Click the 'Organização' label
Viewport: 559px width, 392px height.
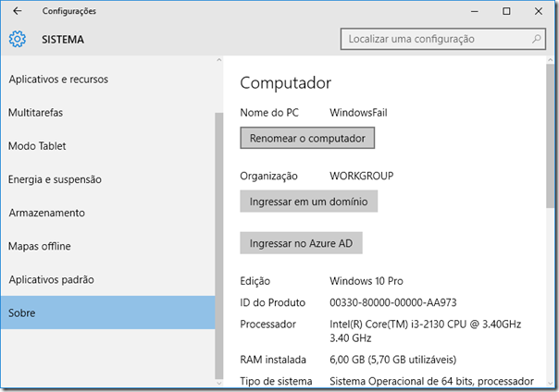coord(268,177)
